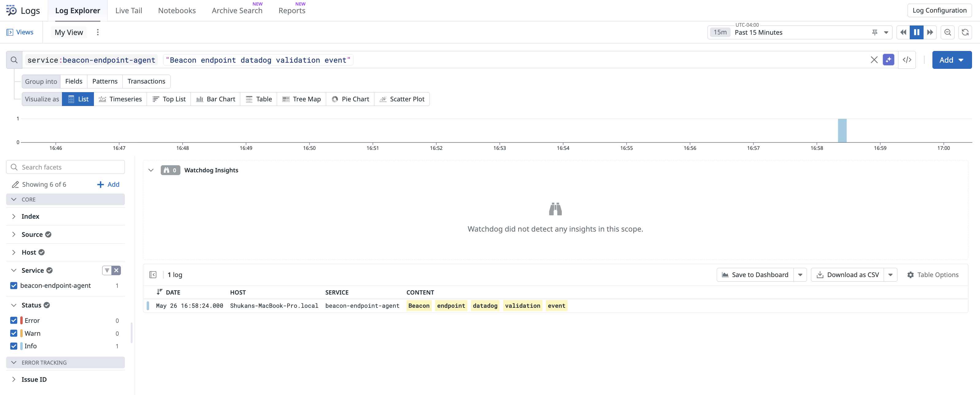Expand the Index facet

(x=14, y=216)
